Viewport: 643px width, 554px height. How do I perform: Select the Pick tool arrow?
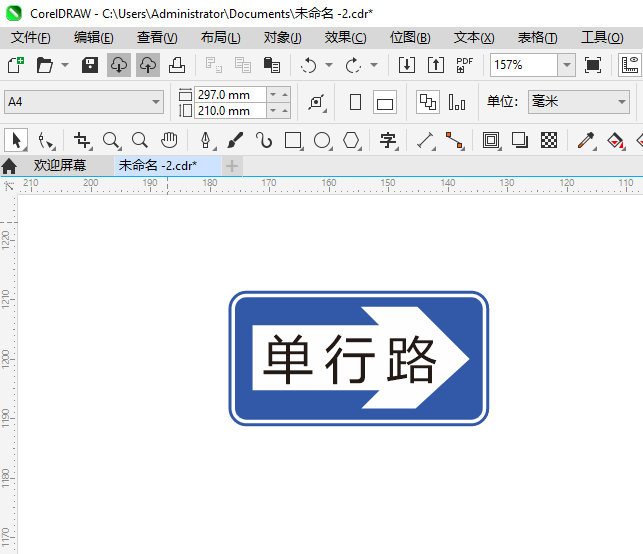pyautogui.click(x=16, y=140)
